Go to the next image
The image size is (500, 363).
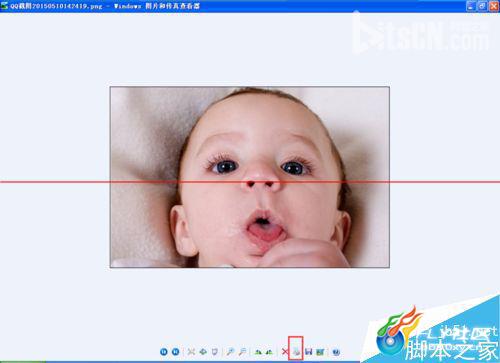point(175,352)
